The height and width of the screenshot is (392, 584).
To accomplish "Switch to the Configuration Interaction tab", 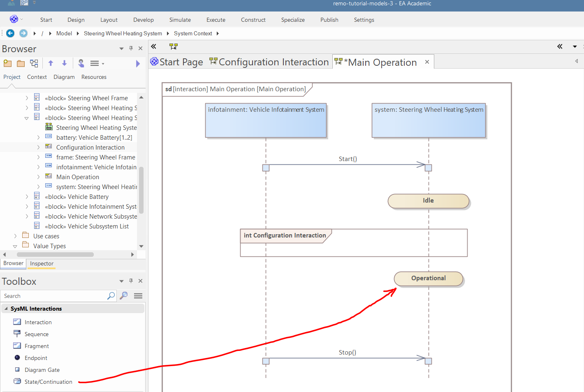I will 273,62.
